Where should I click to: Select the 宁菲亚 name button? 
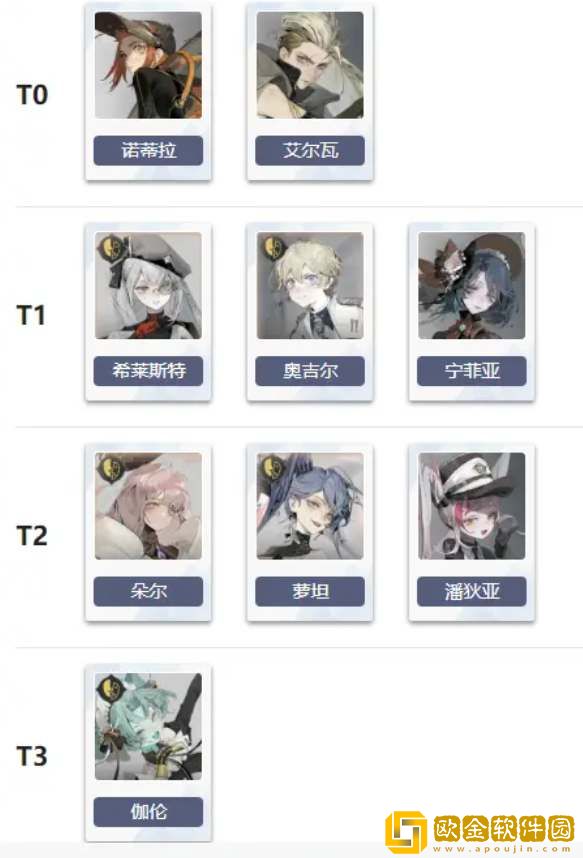(x=472, y=371)
